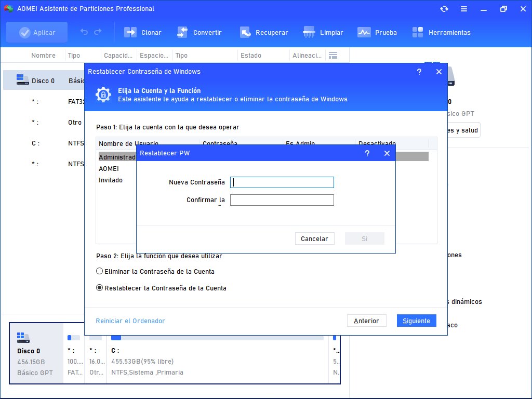Select Disco 0 row in disk list
Viewport: 532px width, 399px height.
(44, 81)
